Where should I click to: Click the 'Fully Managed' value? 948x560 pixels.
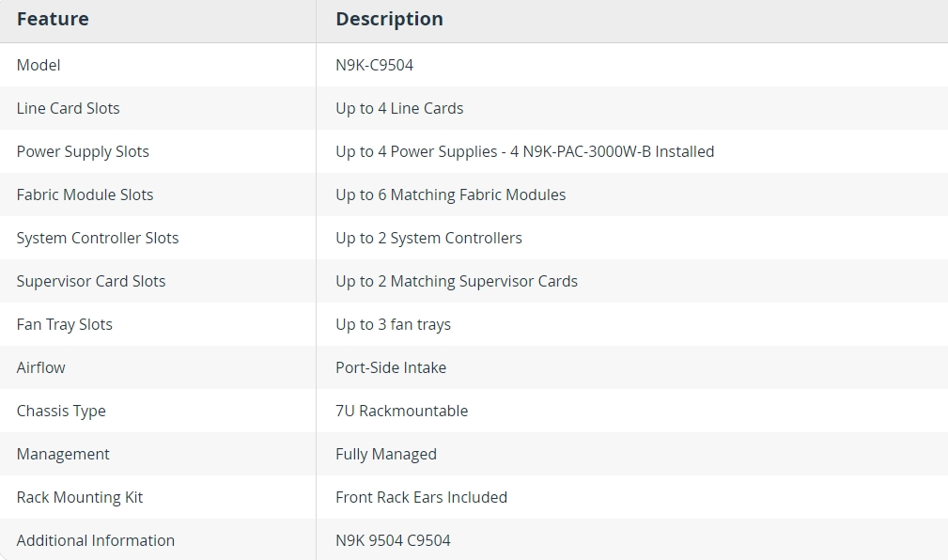[x=386, y=454]
